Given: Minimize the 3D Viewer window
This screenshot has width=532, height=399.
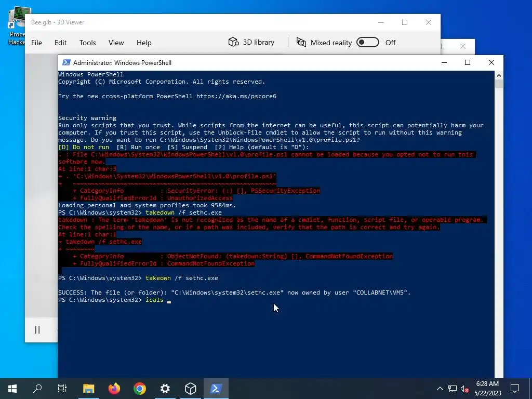Looking at the screenshot, I should 381,22.
